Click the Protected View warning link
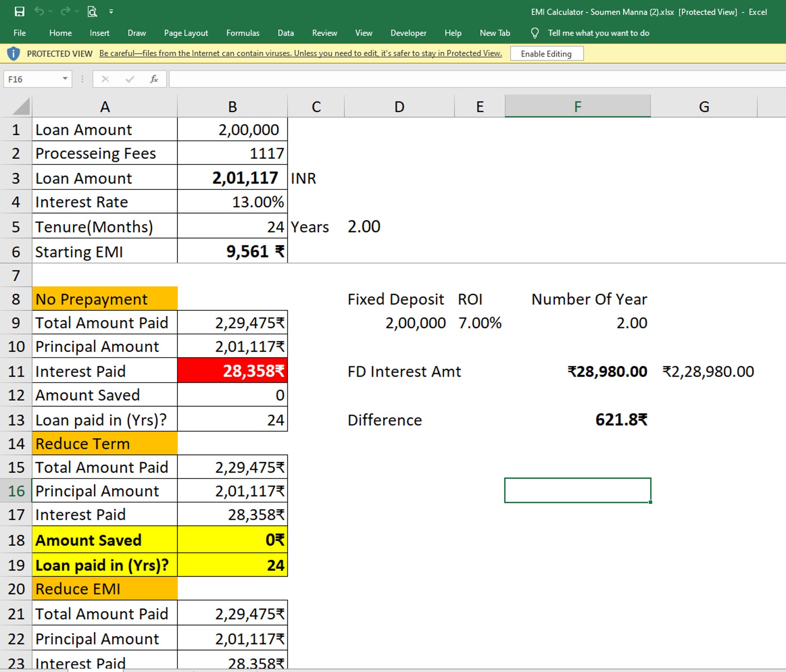This screenshot has width=786, height=672. pyautogui.click(x=300, y=54)
